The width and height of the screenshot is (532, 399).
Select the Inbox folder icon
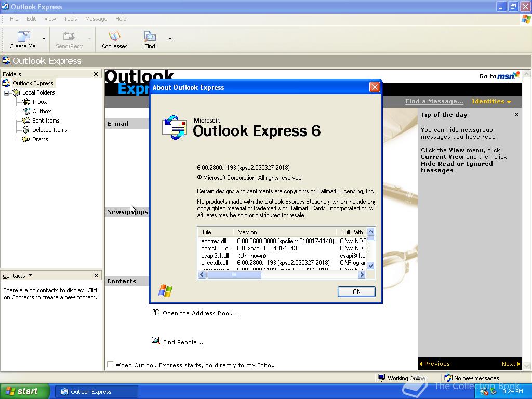(26, 102)
